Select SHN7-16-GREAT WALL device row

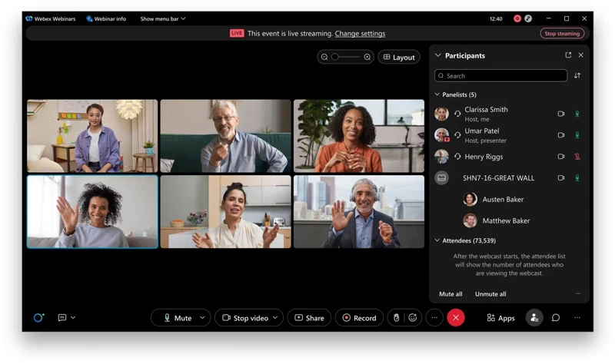509,178
